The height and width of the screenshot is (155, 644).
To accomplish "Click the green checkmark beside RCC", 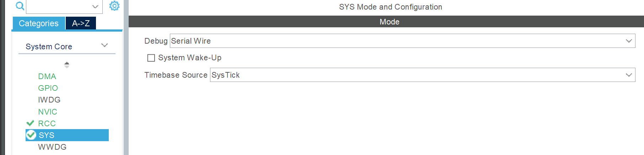I will tap(30, 123).
